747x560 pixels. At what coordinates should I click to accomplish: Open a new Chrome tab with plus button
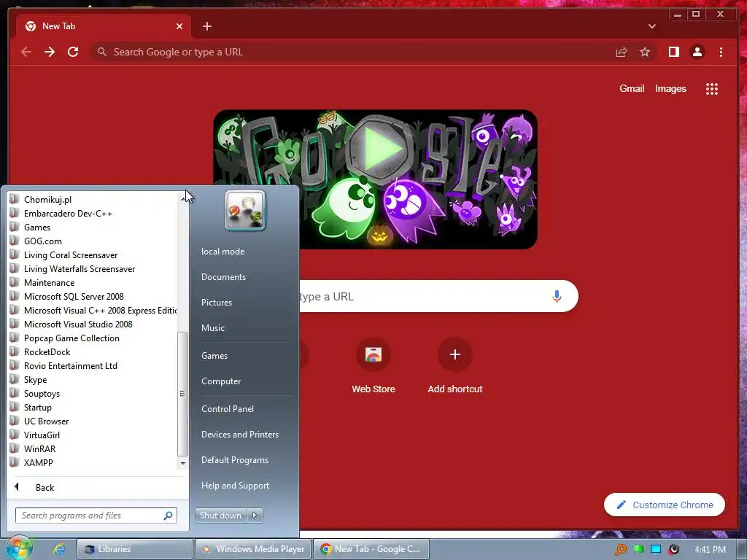(206, 26)
